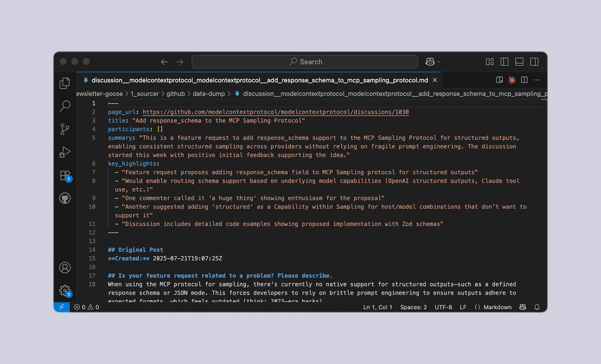The height and width of the screenshot is (364, 601).
Task: Open the Explorer view
Action: tap(65, 83)
